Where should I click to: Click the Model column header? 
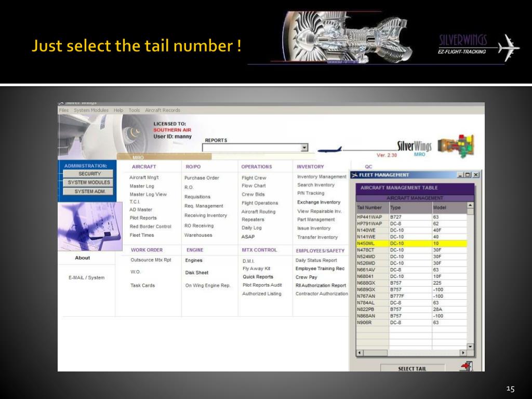[x=449, y=207]
